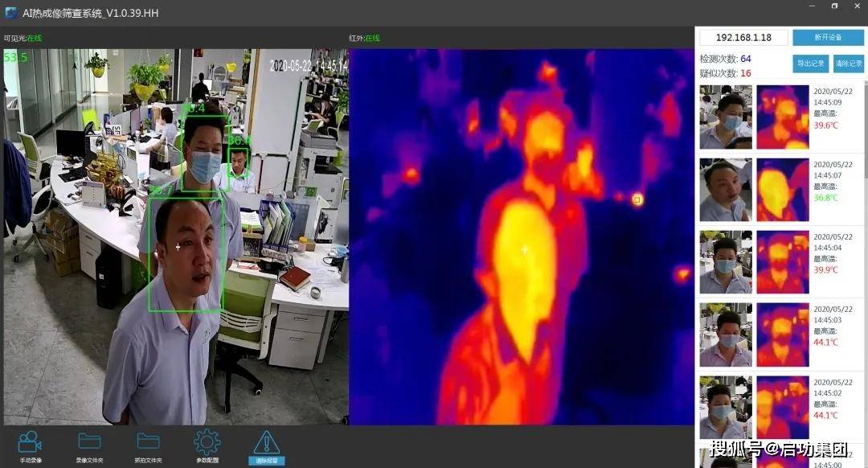Open the 录像文件夹 recordings folder
868x468 pixels.
(89, 441)
